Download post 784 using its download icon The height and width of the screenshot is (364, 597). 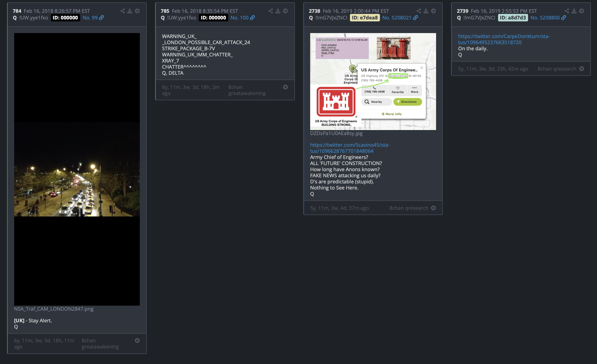(x=130, y=11)
